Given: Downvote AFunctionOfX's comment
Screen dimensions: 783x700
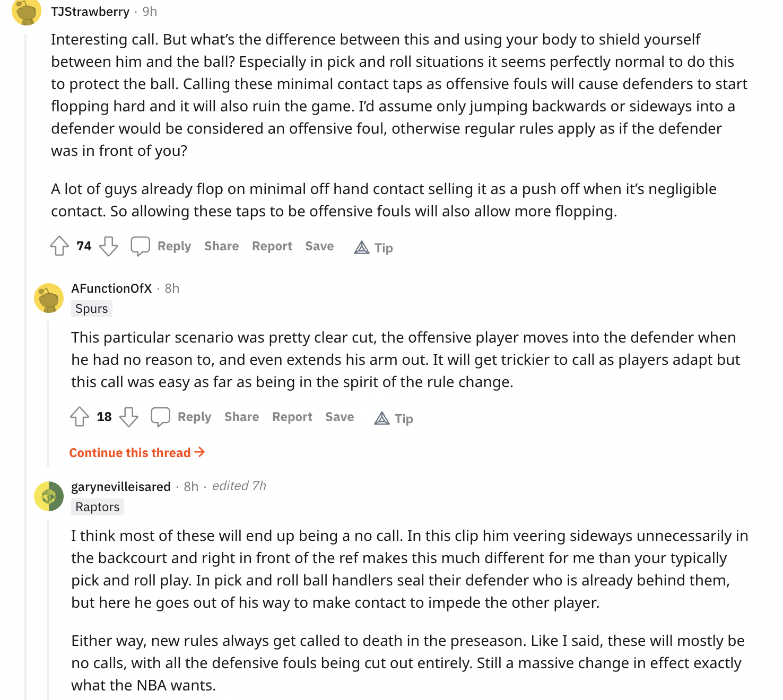Looking at the screenshot, I should pos(129,417).
